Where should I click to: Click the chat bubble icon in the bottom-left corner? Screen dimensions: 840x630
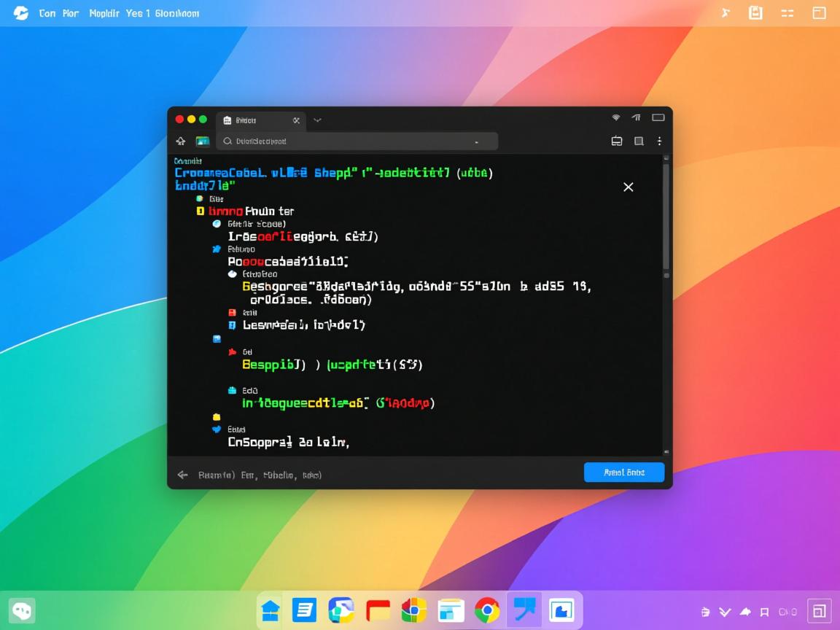[21, 610]
